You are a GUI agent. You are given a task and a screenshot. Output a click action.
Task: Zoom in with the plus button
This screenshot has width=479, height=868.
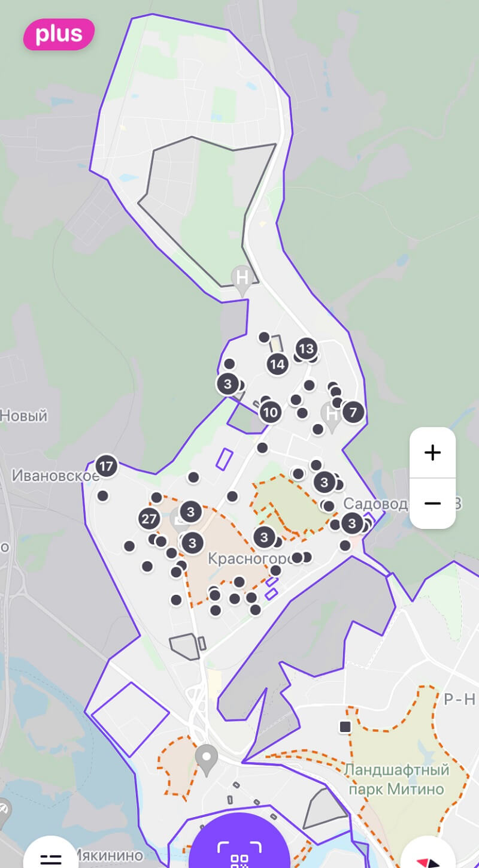tap(432, 452)
